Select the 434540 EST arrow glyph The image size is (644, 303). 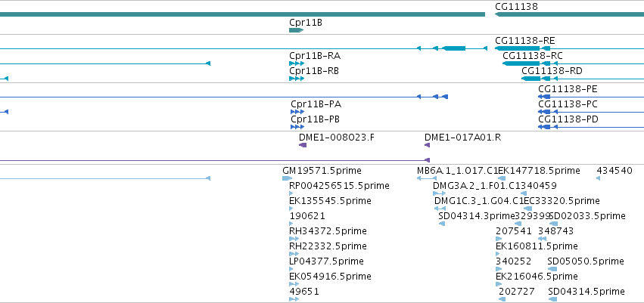[x=598, y=178]
